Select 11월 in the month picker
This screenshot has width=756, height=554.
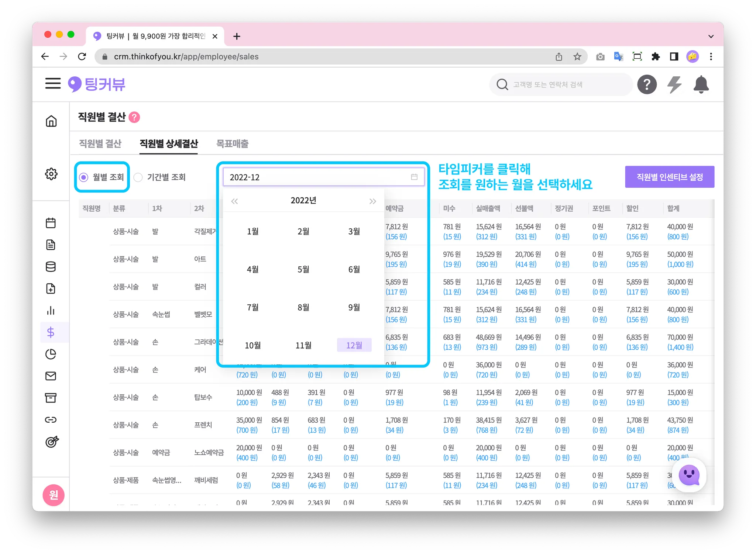pos(303,345)
